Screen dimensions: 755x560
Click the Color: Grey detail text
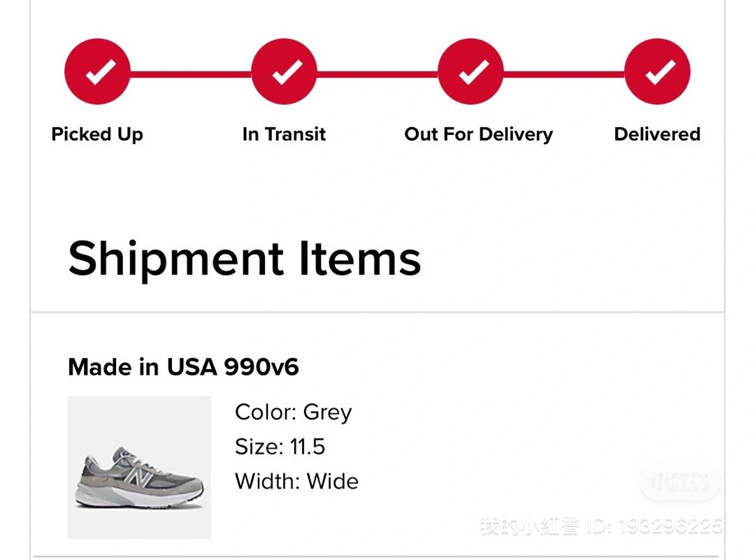(x=293, y=412)
